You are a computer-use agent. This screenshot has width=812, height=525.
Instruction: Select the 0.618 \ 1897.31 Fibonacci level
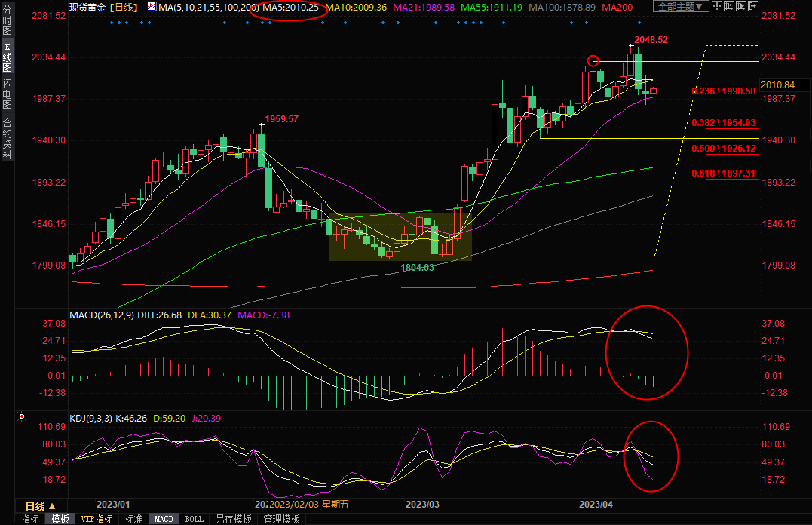coord(724,173)
